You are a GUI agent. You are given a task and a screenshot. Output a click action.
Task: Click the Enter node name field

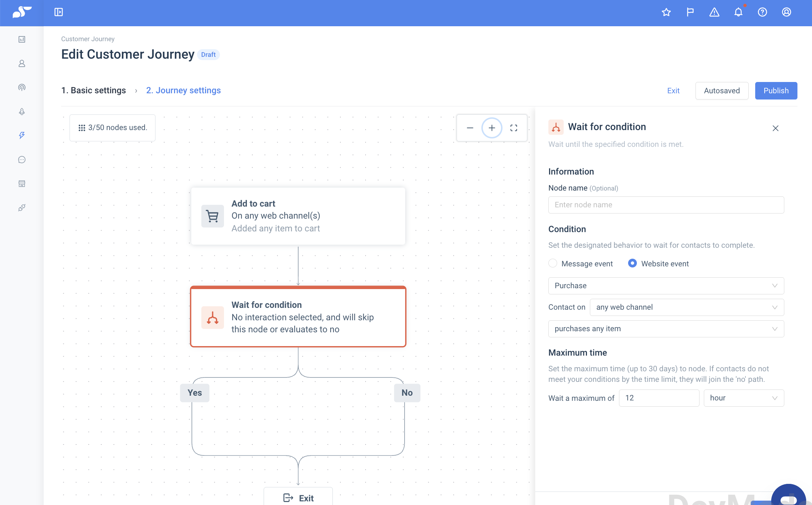coord(666,205)
